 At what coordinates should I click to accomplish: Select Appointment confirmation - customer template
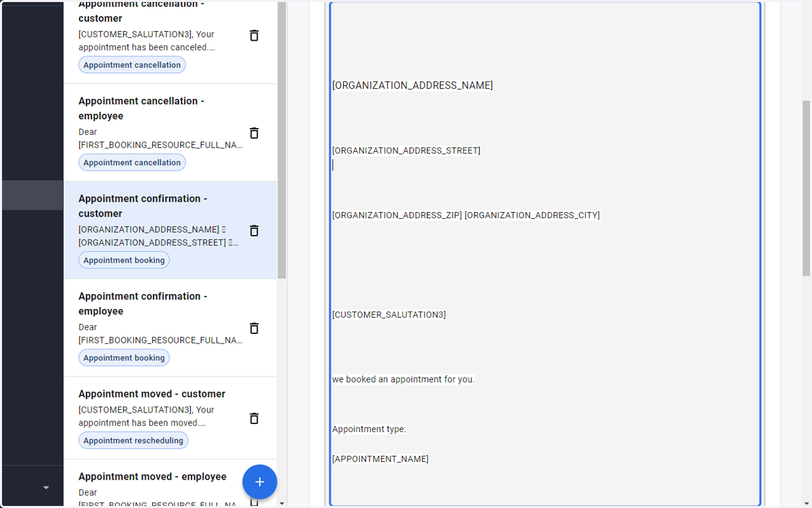(x=170, y=230)
